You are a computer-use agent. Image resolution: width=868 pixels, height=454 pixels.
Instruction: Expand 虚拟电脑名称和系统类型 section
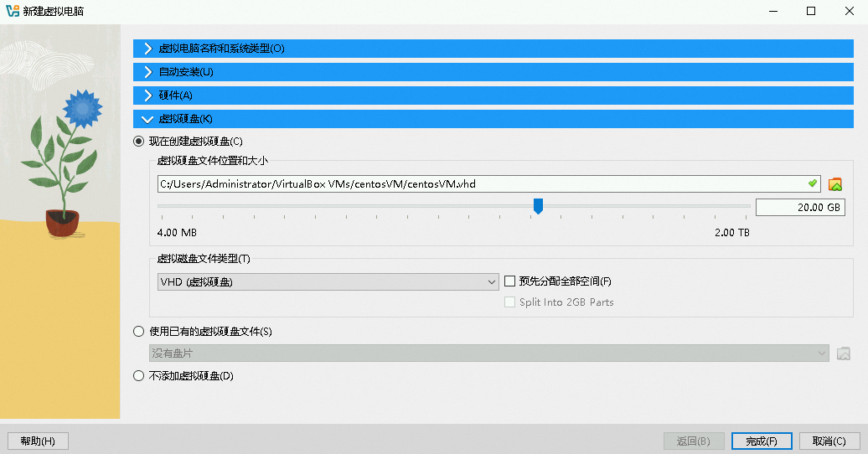(493, 49)
